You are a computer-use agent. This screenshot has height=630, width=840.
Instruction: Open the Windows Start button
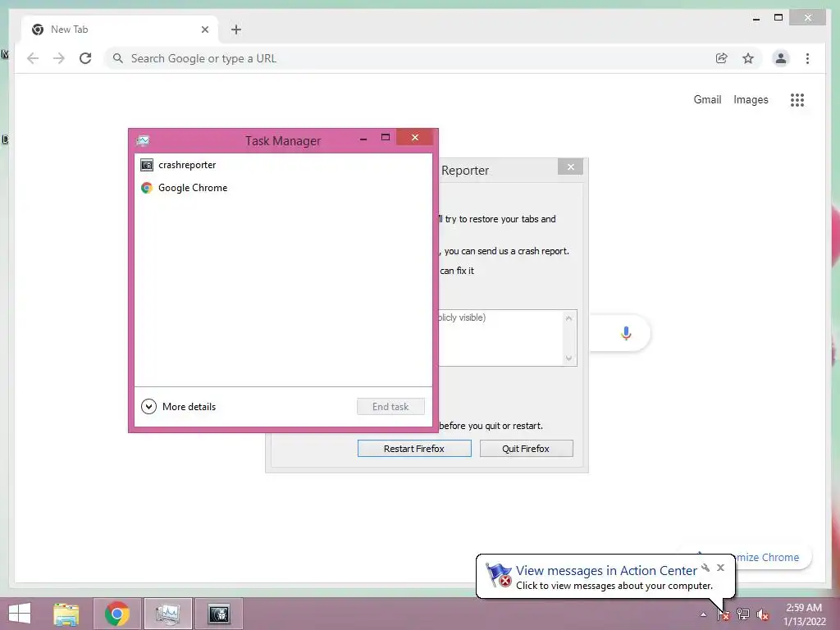(x=20, y=614)
